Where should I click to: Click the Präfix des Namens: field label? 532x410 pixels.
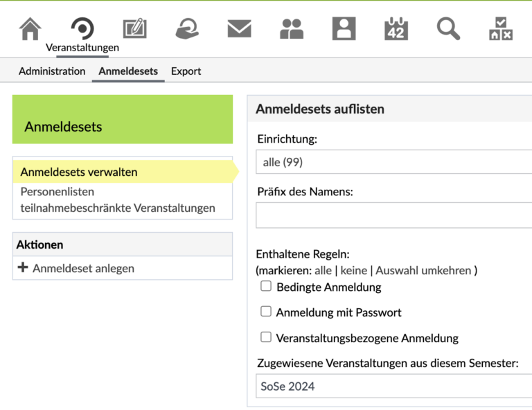(305, 192)
